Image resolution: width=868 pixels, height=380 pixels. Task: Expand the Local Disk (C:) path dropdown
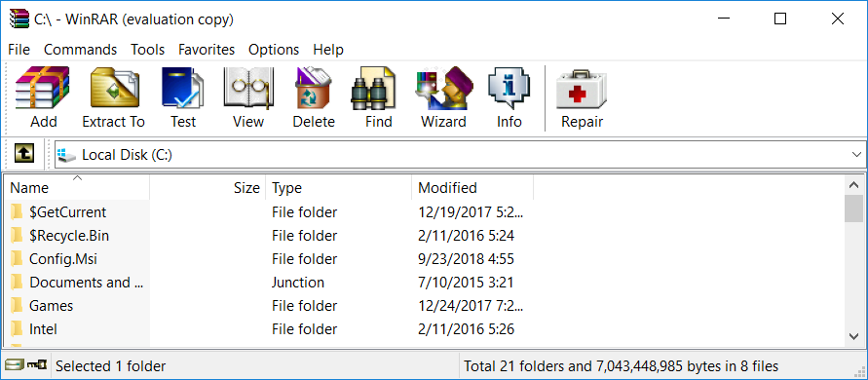855,155
